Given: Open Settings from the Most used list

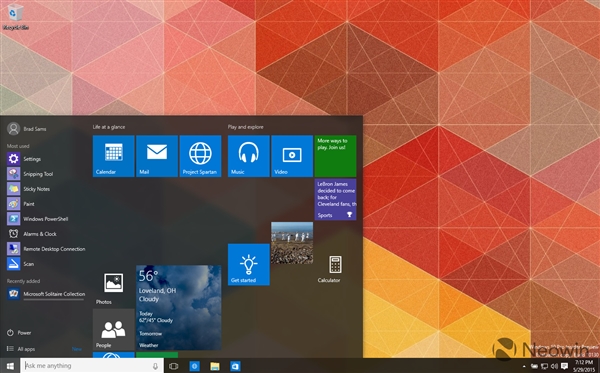Looking at the screenshot, I should pyautogui.click(x=46, y=159).
